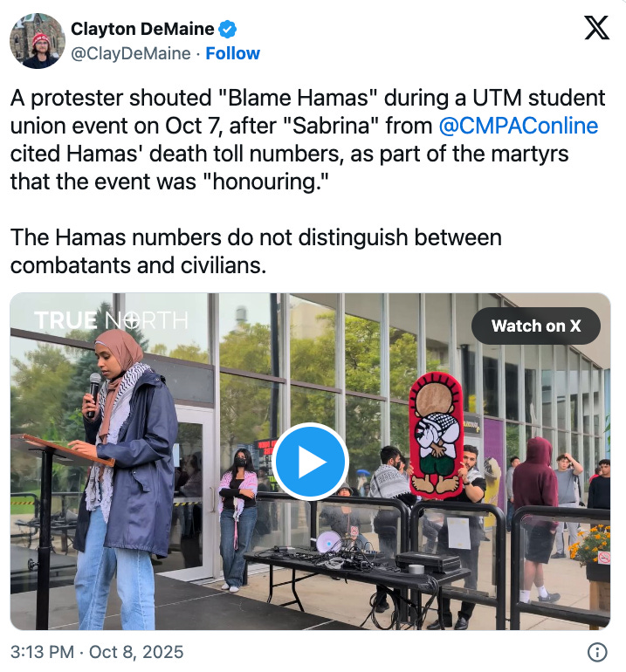Image resolution: width=626 pixels, height=672 pixels.
Task: Click the tweet paragraph about "Blame Hamas"
Action: click(x=308, y=140)
